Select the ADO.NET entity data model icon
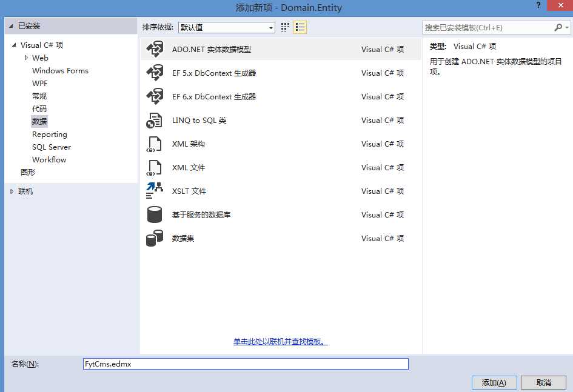 [x=155, y=49]
